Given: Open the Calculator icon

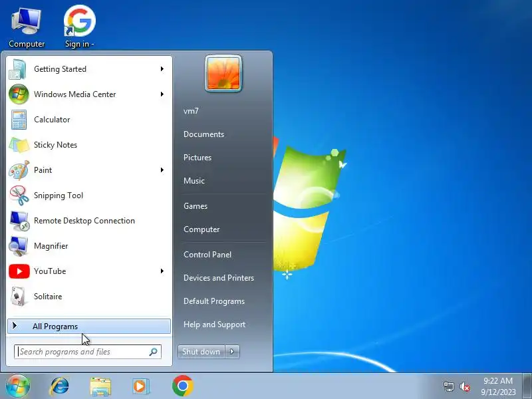Looking at the screenshot, I should click(x=19, y=120).
